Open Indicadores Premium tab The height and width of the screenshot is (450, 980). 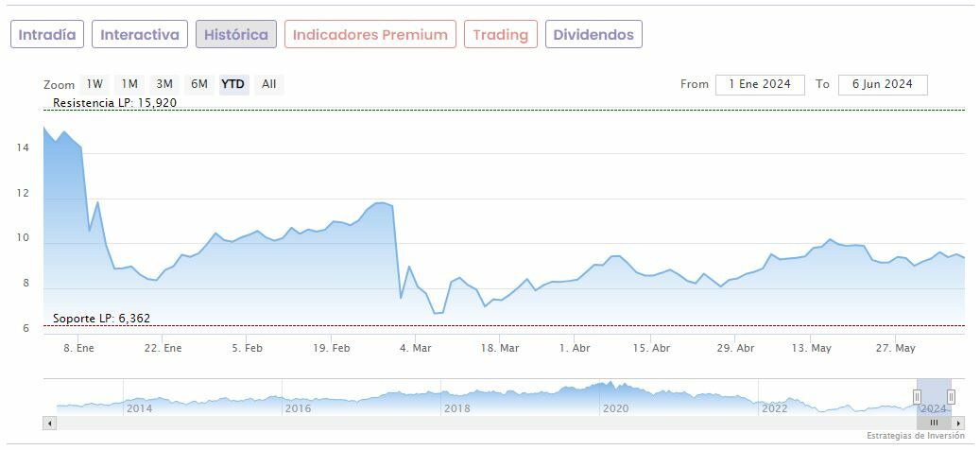click(370, 35)
